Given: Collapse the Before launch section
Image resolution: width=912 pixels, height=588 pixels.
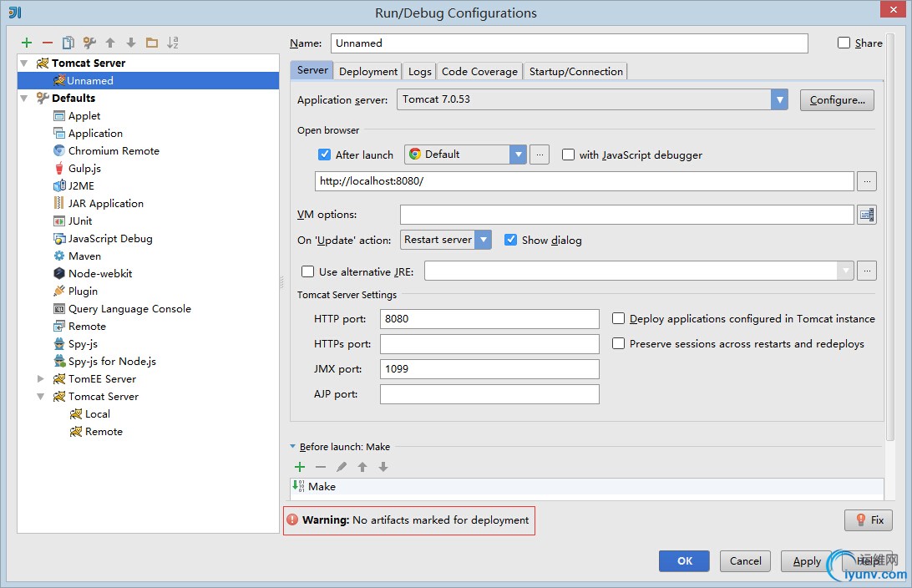Looking at the screenshot, I should 292,447.
